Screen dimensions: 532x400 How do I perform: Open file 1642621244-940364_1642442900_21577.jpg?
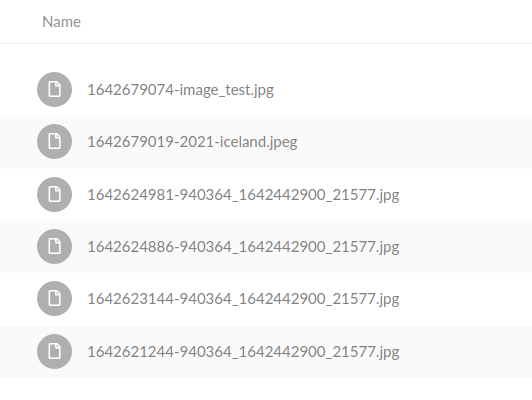[243, 352]
